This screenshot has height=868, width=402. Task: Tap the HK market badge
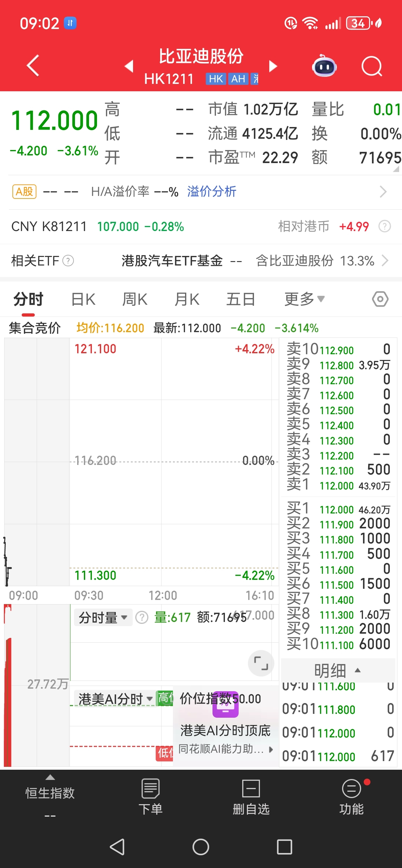point(216,79)
